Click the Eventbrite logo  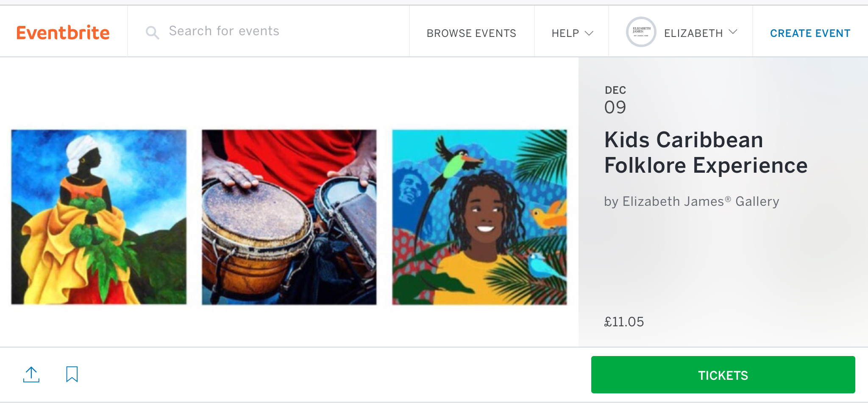pos(63,33)
